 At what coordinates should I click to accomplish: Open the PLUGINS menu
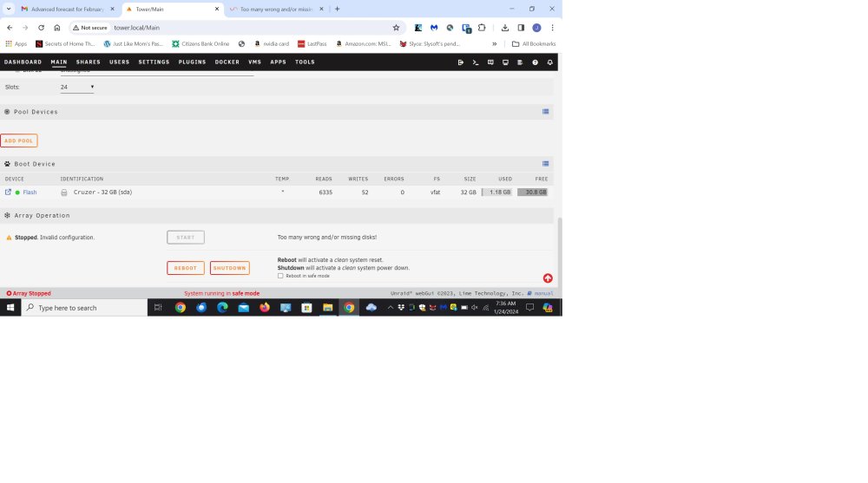[192, 62]
